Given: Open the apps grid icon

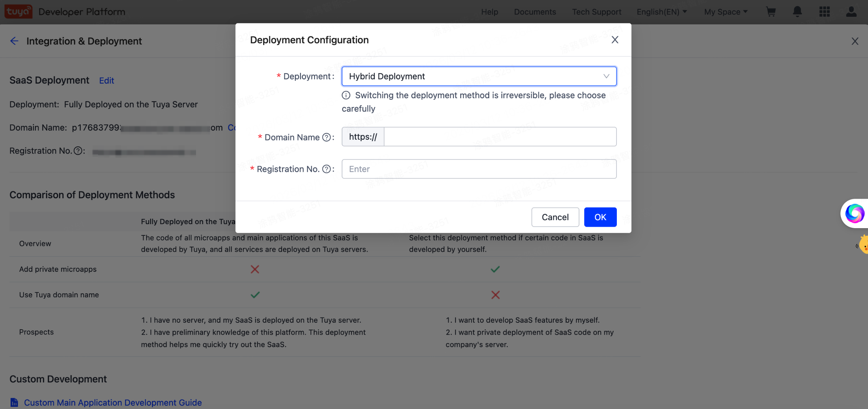Looking at the screenshot, I should pos(824,12).
